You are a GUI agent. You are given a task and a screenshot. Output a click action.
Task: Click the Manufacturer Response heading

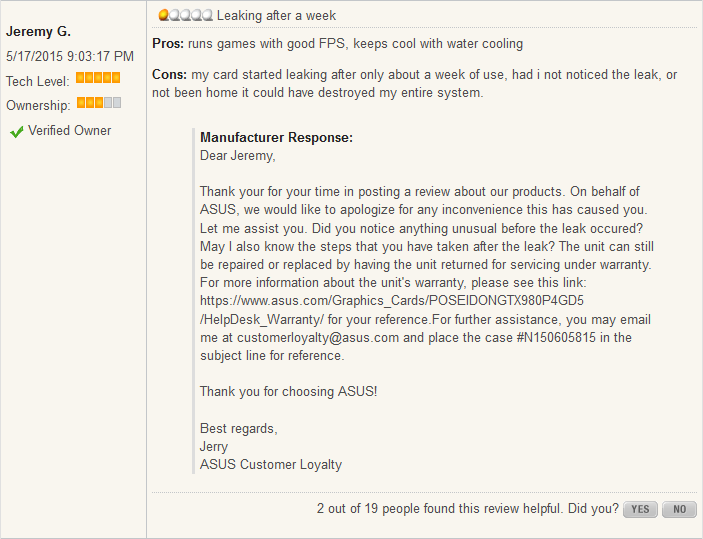(276, 138)
